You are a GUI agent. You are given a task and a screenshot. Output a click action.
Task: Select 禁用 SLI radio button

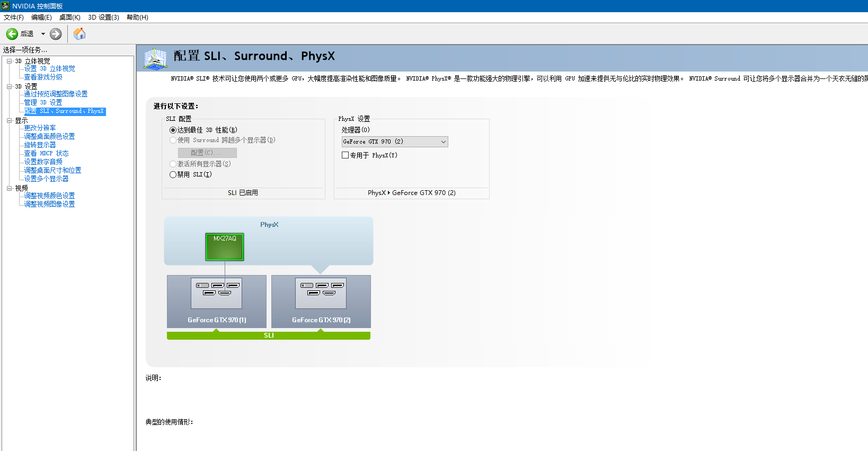(173, 174)
